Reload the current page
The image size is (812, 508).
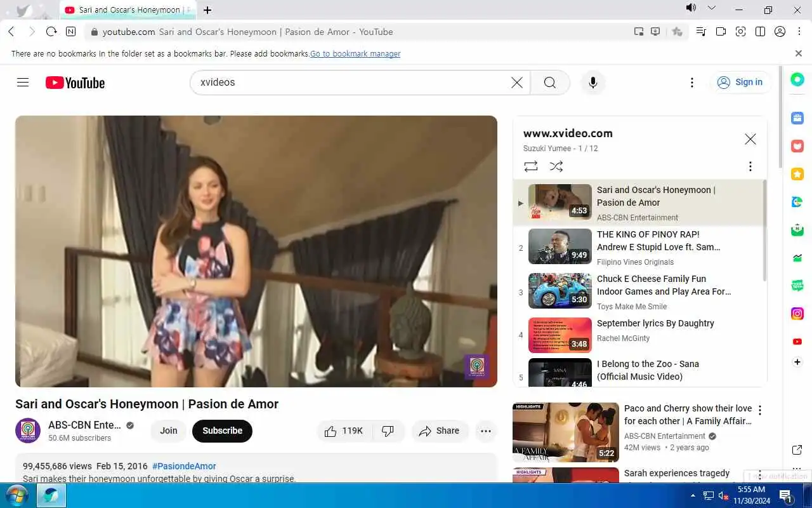click(x=51, y=32)
